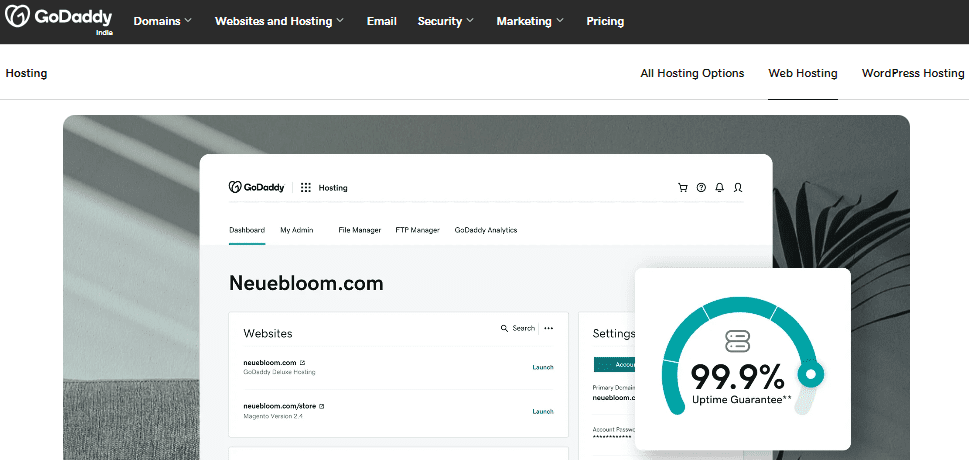The image size is (969, 460).
Task: Click the 99.9% uptime figure
Action: click(x=737, y=377)
